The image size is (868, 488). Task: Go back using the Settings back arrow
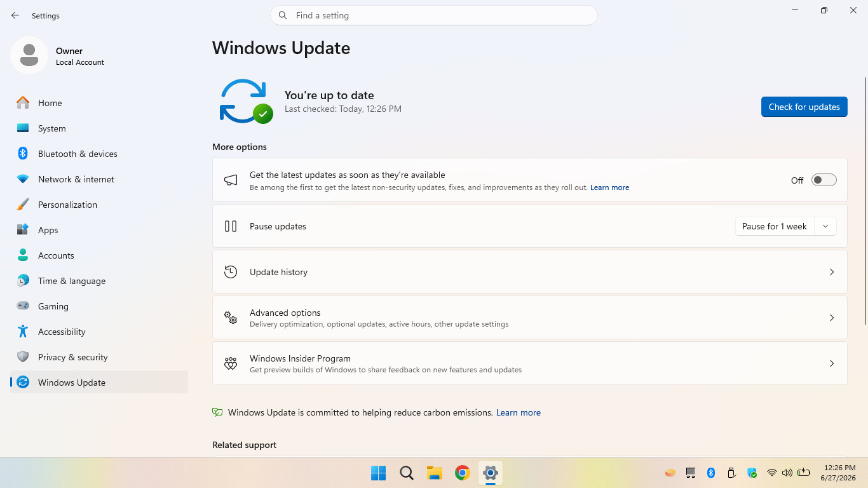click(15, 15)
